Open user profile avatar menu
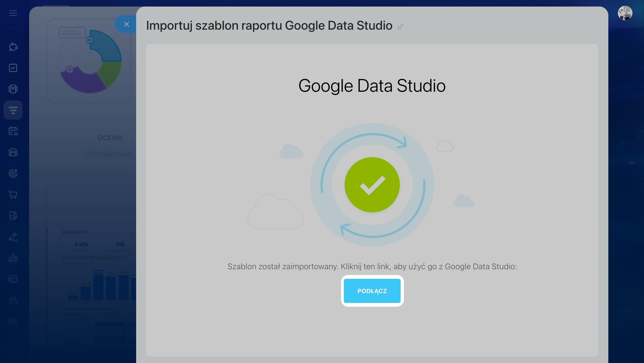The width and height of the screenshot is (644, 363). [x=625, y=13]
